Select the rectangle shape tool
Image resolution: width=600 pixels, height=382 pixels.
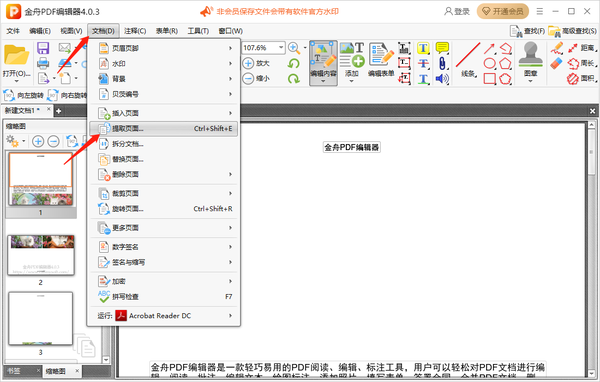click(x=489, y=78)
